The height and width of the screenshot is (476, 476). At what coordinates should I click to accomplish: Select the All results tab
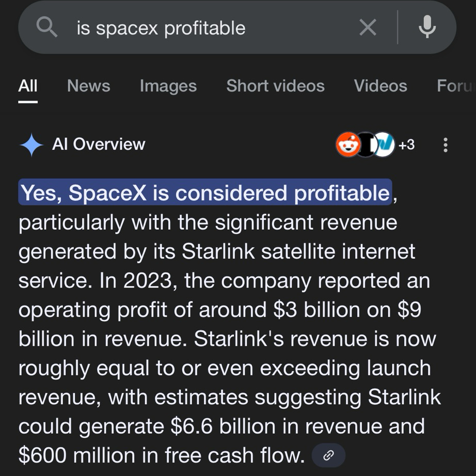pyautogui.click(x=28, y=86)
